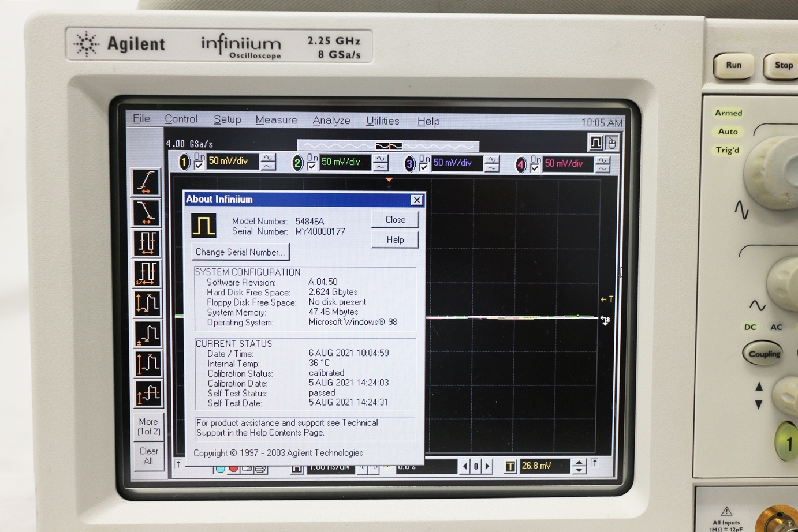Image resolution: width=798 pixels, height=532 pixels.
Task: Click the mouse icon at top right
Action: coord(611,143)
